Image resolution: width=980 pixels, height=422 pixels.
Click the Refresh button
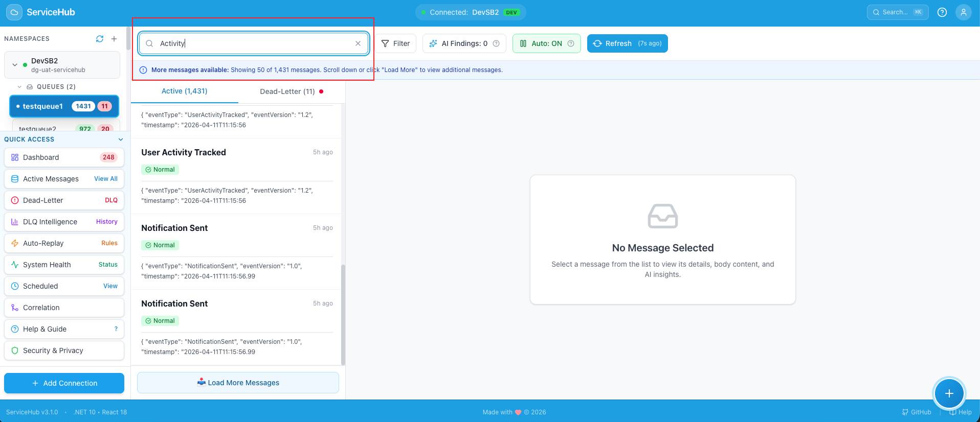627,43
